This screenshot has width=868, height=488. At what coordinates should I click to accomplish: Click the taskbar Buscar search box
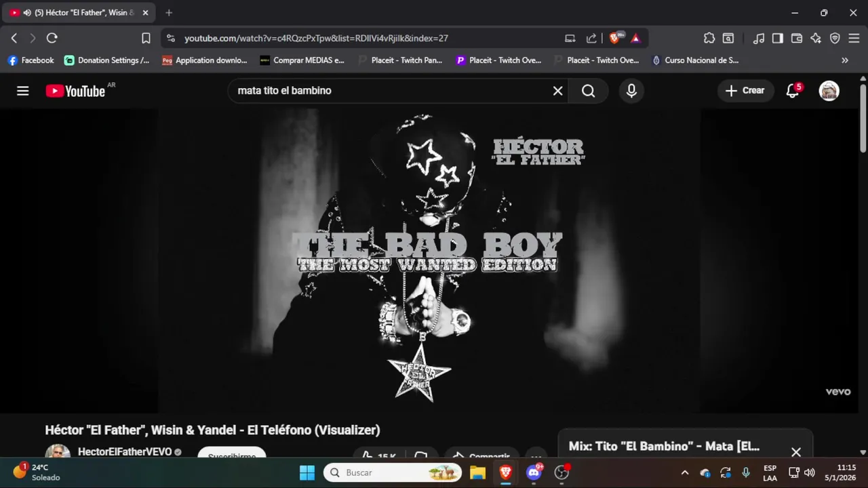click(393, 472)
